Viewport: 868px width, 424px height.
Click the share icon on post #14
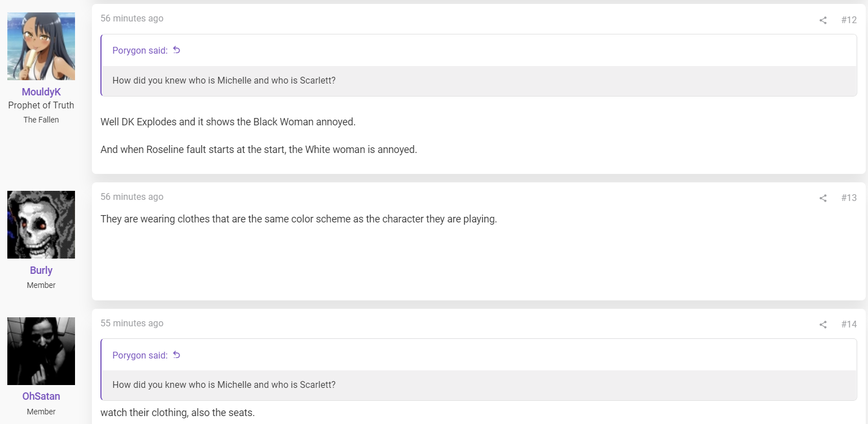[823, 325]
